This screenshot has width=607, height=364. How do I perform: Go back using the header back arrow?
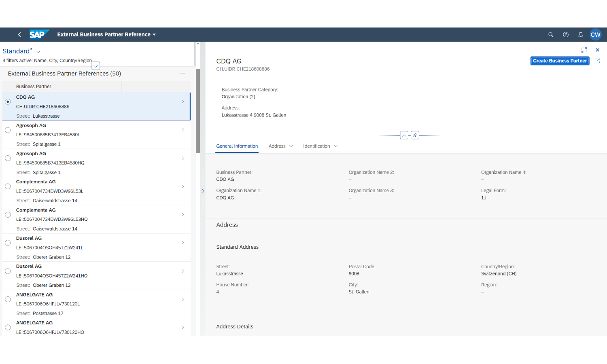[19, 35]
